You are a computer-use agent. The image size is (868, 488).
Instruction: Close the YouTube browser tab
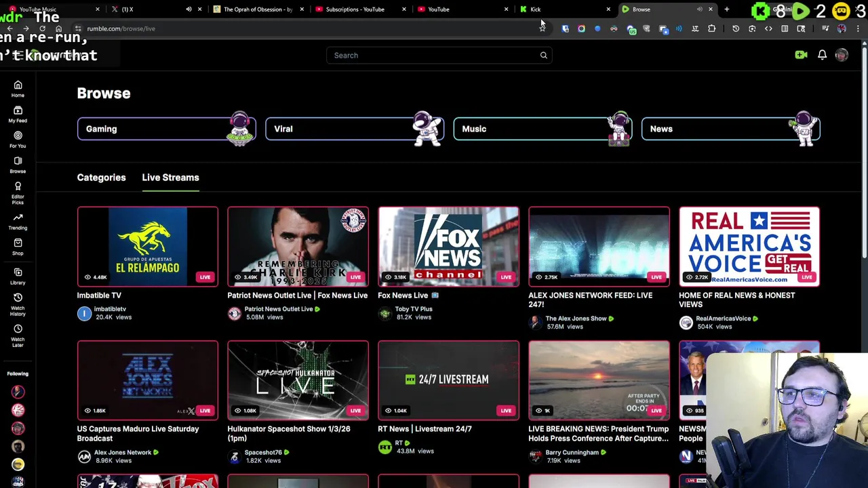click(x=506, y=9)
